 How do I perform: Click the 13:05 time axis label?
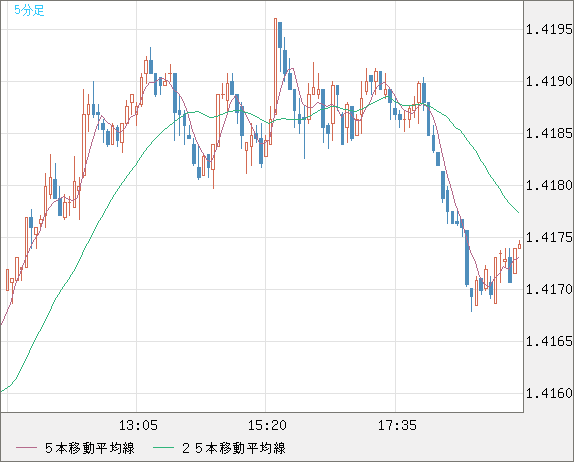tap(138, 425)
